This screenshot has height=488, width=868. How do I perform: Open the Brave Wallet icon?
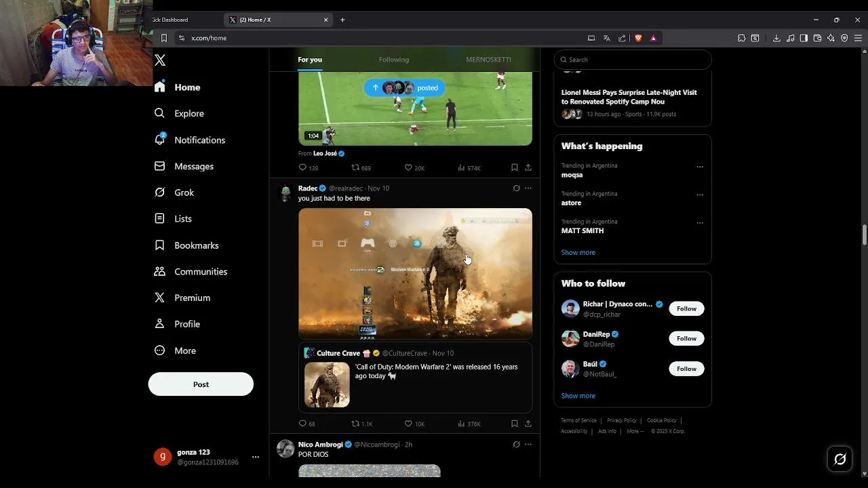click(x=817, y=38)
